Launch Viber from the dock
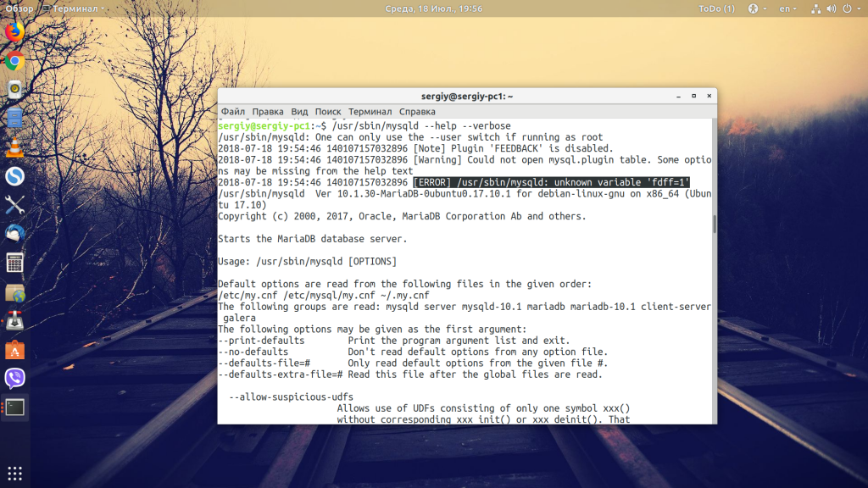 tap(14, 378)
